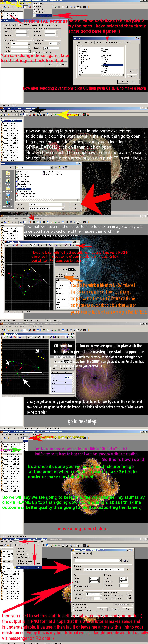Viewport: 148px width, 644px height.
Task: Open the Height dropdown showing 291
Action: tap(98, 582)
